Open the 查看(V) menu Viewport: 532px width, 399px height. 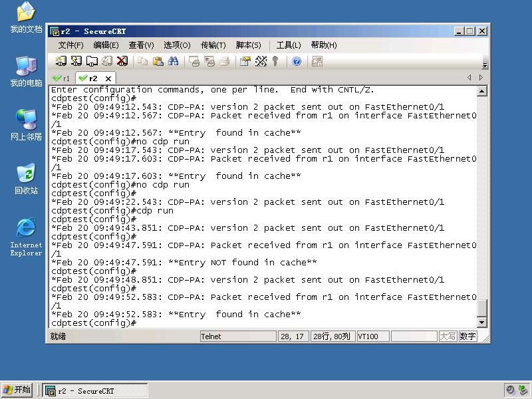tap(141, 45)
